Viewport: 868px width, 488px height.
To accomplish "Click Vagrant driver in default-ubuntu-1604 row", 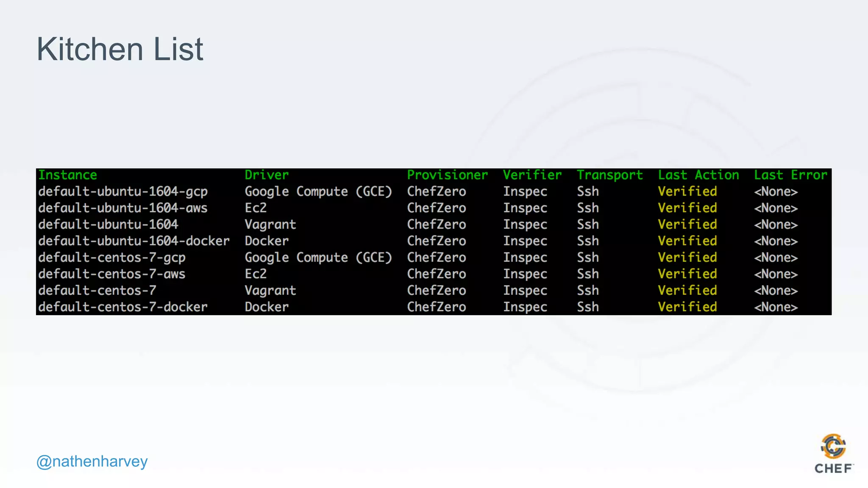I will click(270, 225).
